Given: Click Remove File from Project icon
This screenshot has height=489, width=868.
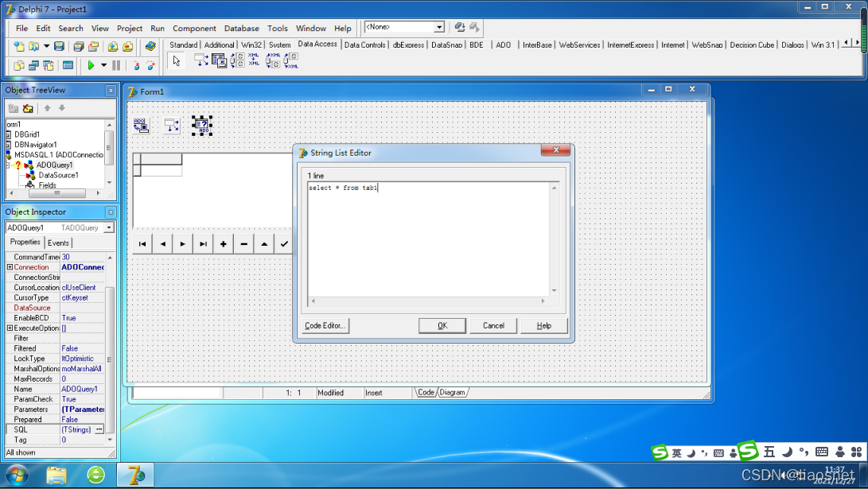Looking at the screenshot, I should click(x=128, y=46).
